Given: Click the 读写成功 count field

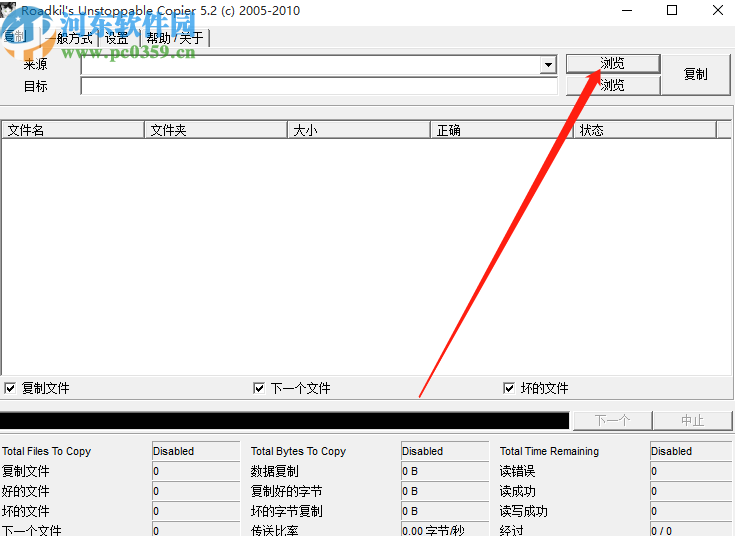Looking at the screenshot, I should click(x=691, y=511).
